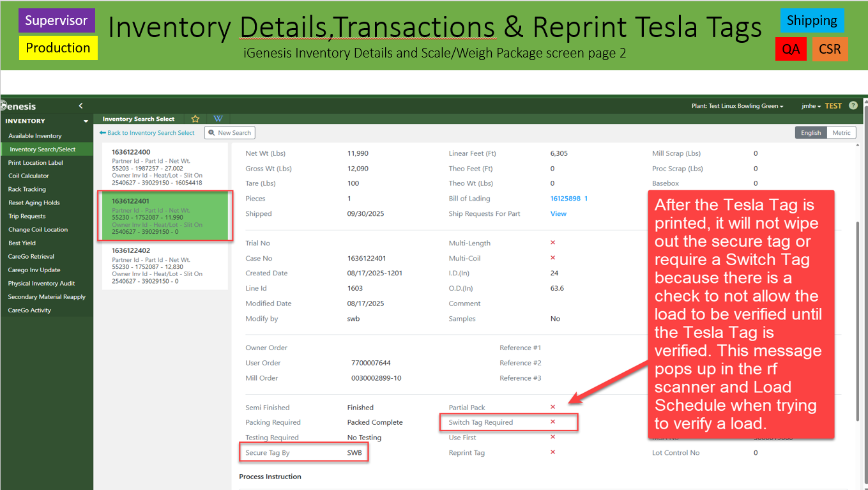868x490 pixels.
Task: Open Secondary Material Reapply
Action: tap(47, 296)
